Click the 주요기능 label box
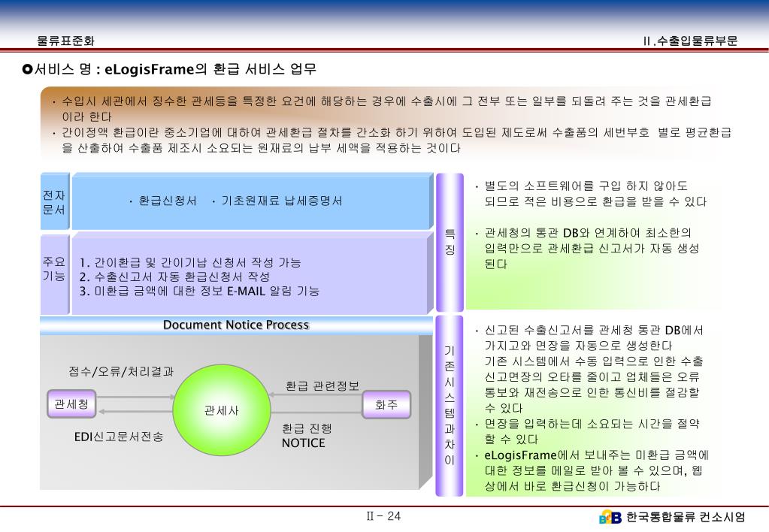This screenshot has height=532, width=769. [54, 274]
